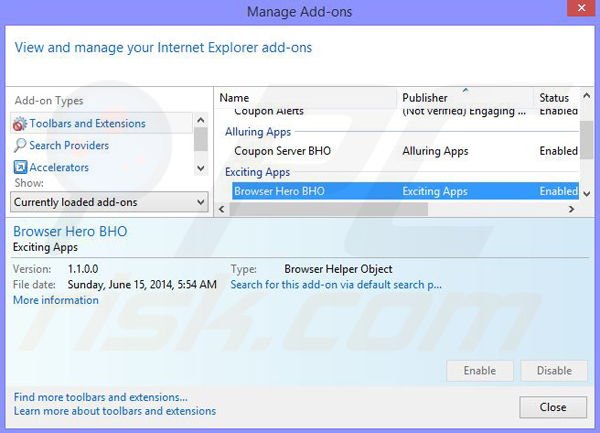Click Search for this add-on link
Screen dimensions: 600x433
[335, 285]
